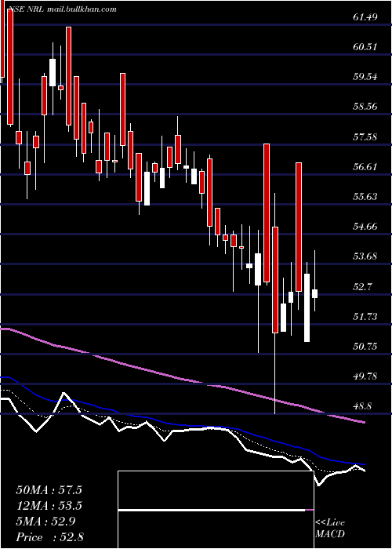Select the 55.63 price axis label
Image resolution: width=392 pixels, height=549 pixels.
365,196
